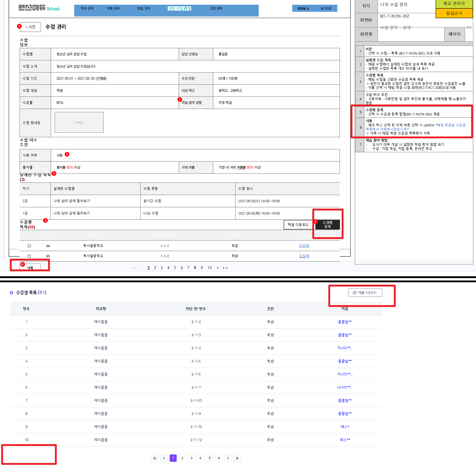Check the box for student row 66

click(x=29, y=246)
